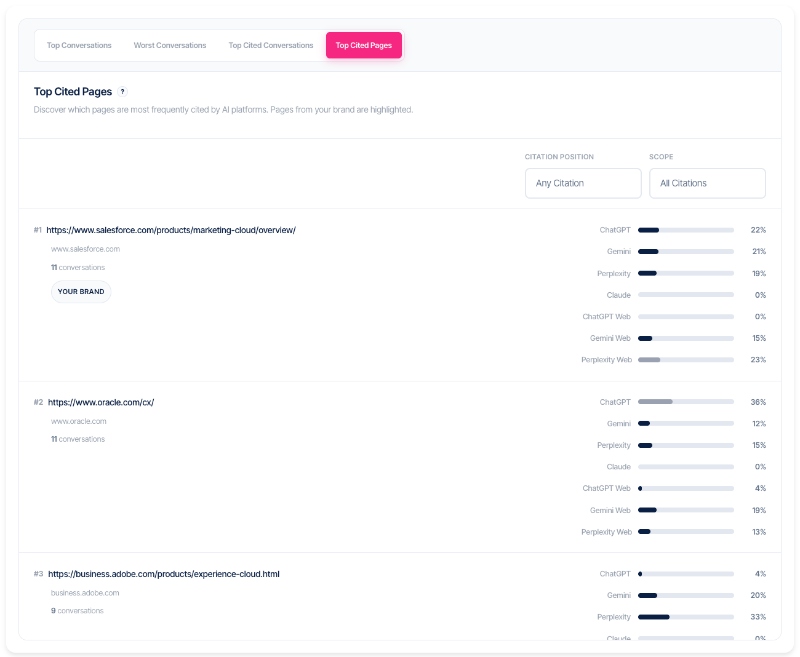Click Salesforce Perplexity Web 23% bar
This screenshot has height=657, width=800.
point(686,360)
